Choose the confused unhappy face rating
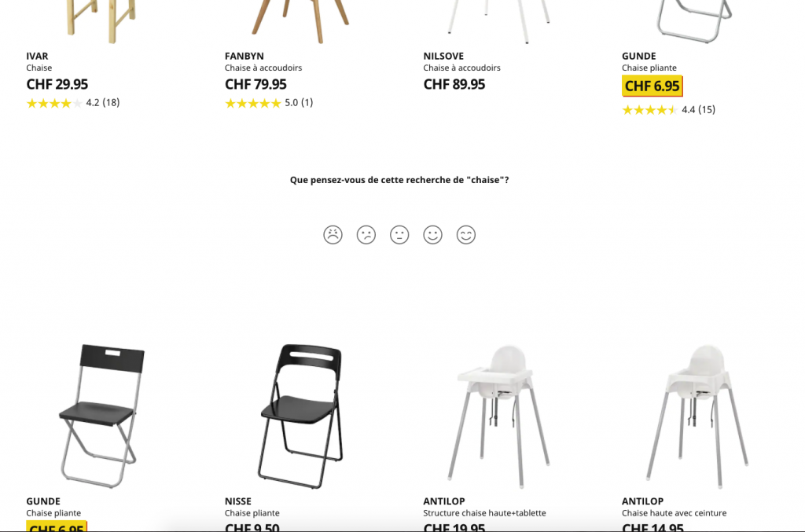The height and width of the screenshot is (532, 805). [366, 235]
